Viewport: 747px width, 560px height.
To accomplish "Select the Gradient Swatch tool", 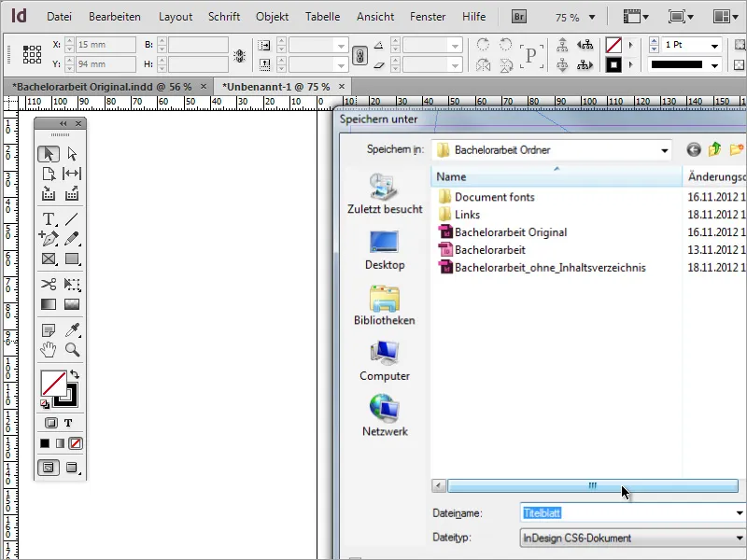I will (49, 304).
